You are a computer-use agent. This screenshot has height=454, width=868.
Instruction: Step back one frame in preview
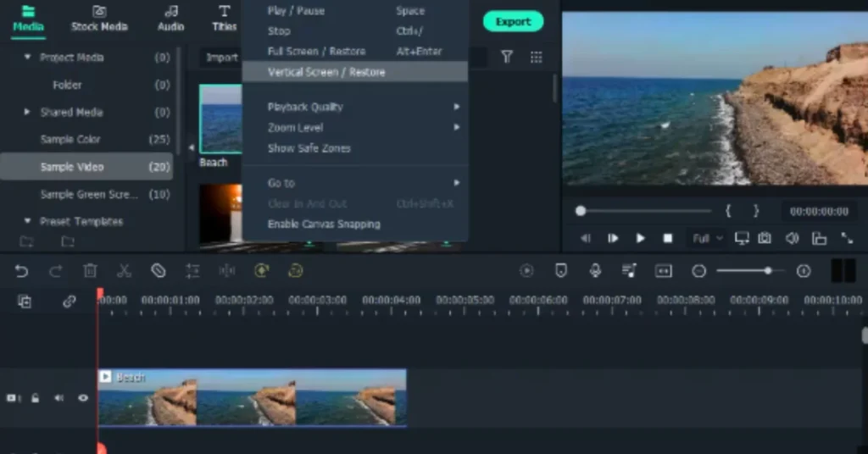click(x=585, y=238)
